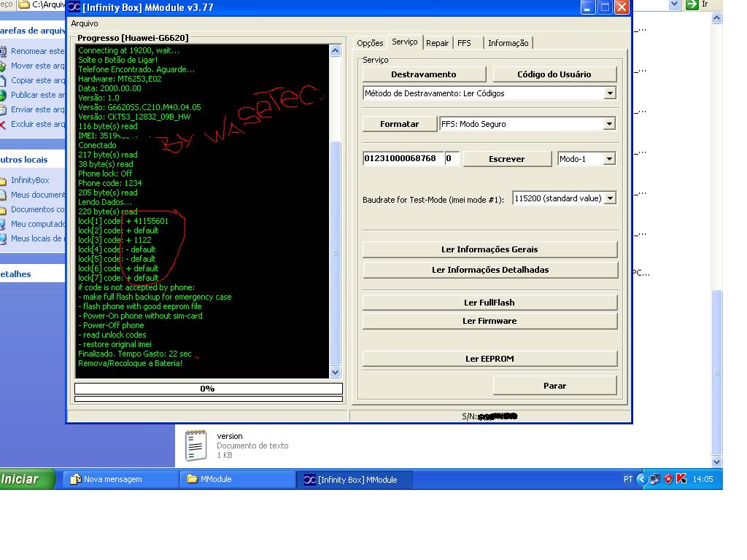Click log line 'Finalizado. Tempo Gasto: 22 sec'
The height and width of the screenshot is (560, 747).
(135, 354)
